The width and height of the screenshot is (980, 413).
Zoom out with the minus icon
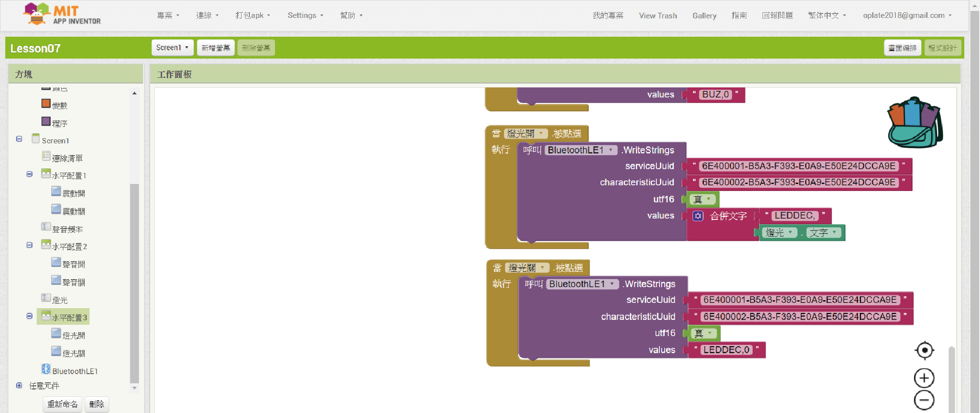tap(924, 400)
